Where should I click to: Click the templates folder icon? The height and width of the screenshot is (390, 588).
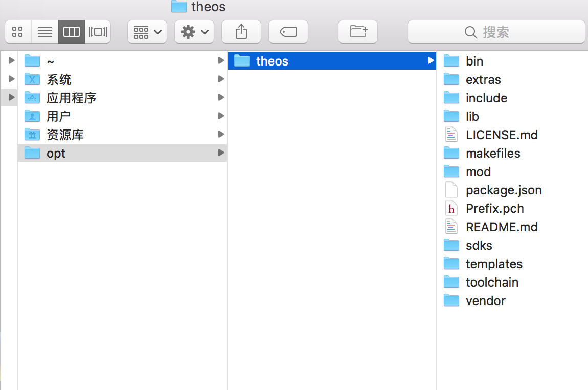pyautogui.click(x=451, y=264)
